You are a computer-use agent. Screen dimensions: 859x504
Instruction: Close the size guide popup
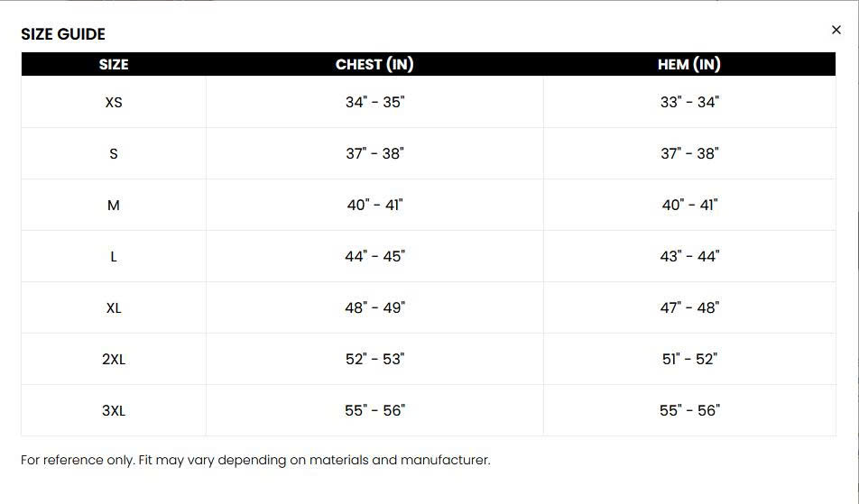click(836, 31)
